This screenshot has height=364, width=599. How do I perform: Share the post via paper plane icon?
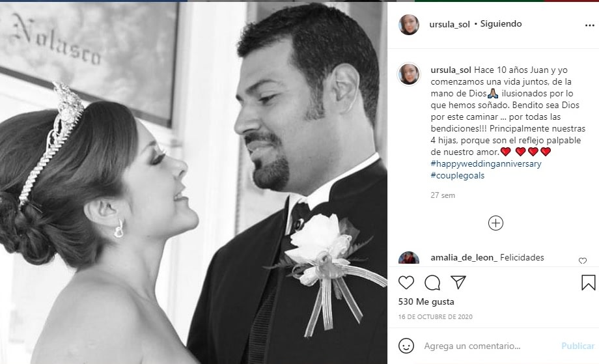pyautogui.click(x=458, y=282)
